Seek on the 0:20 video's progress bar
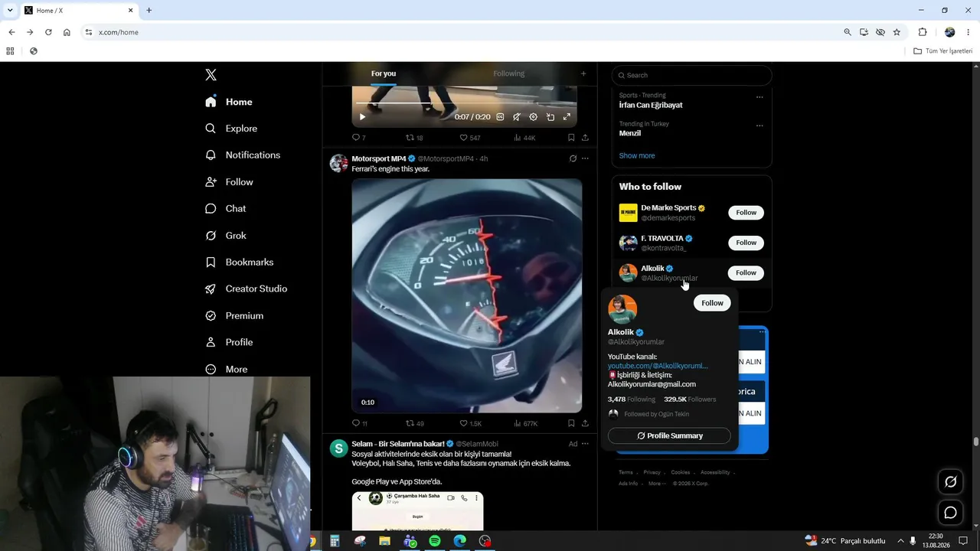The image size is (980, 551). pos(464,103)
